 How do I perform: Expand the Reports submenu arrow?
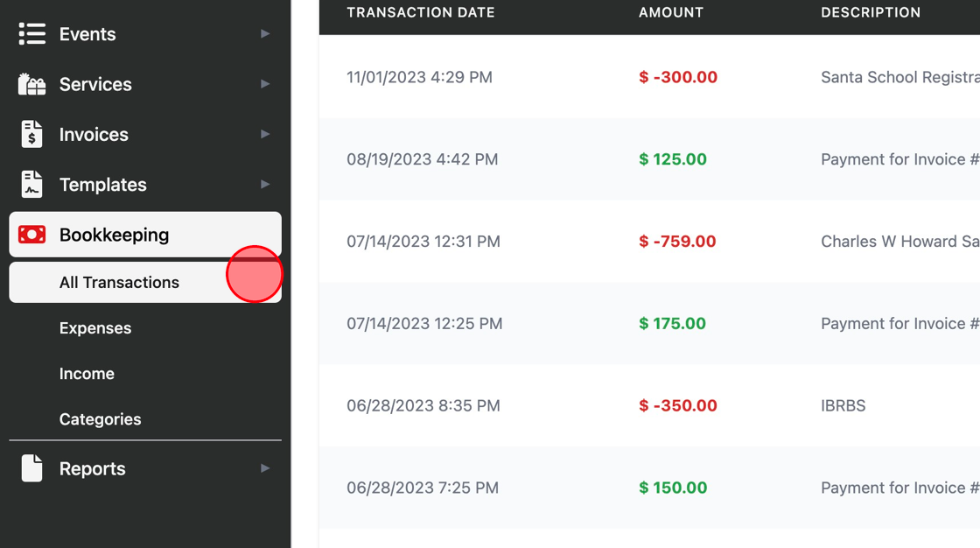click(265, 468)
